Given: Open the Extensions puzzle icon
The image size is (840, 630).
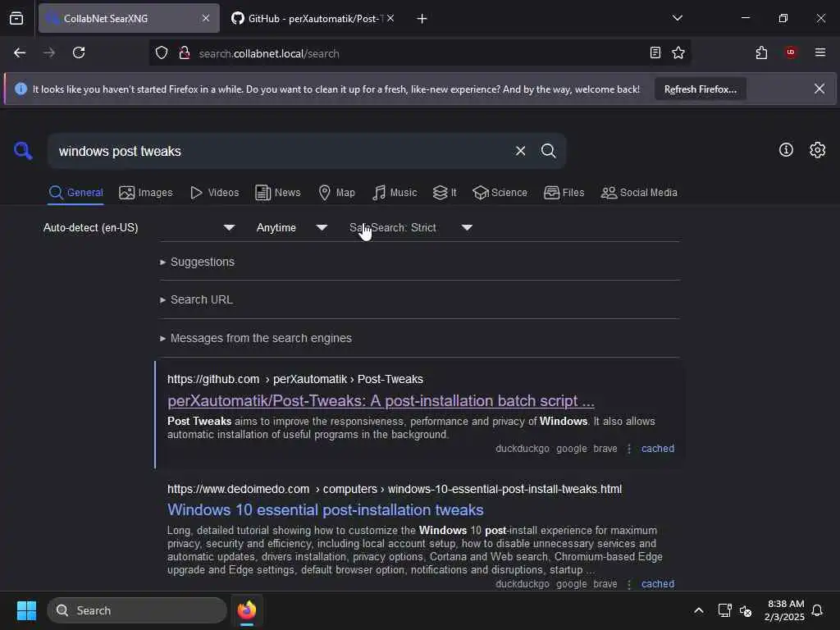Looking at the screenshot, I should [x=761, y=52].
